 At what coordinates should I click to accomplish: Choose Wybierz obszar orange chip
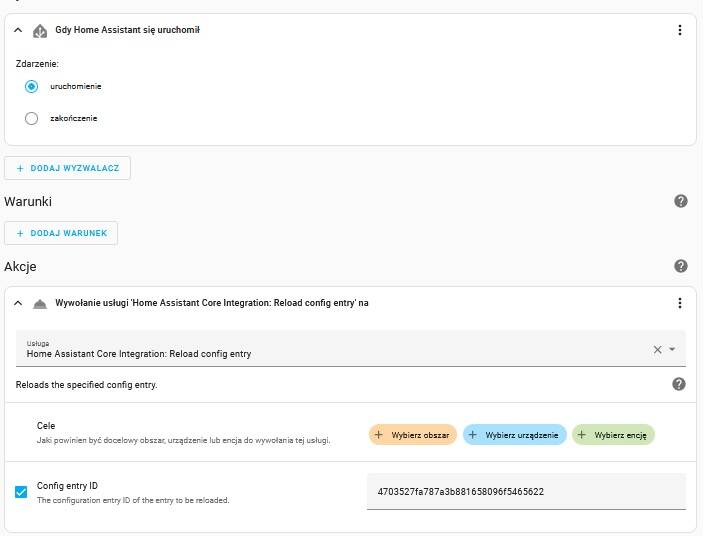click(x=413, y=435)
